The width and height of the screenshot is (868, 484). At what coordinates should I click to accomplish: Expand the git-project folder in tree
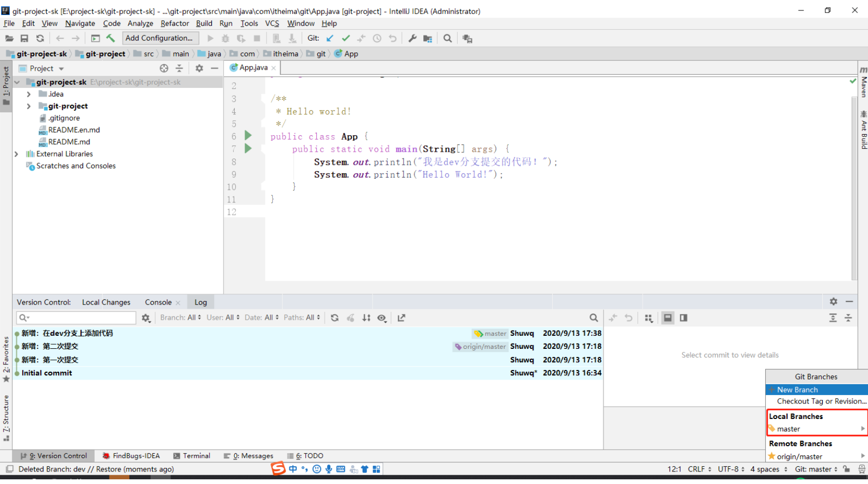tap(29, 106)
